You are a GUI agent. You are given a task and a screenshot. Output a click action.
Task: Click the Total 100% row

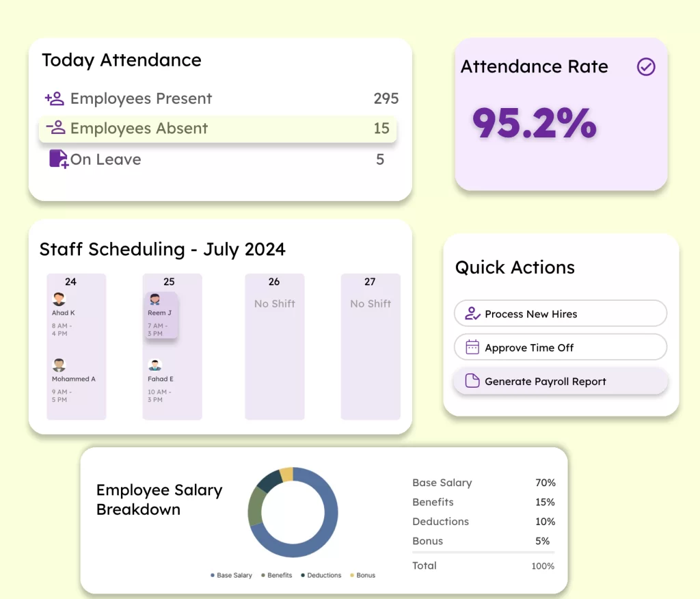pos(483,566)
